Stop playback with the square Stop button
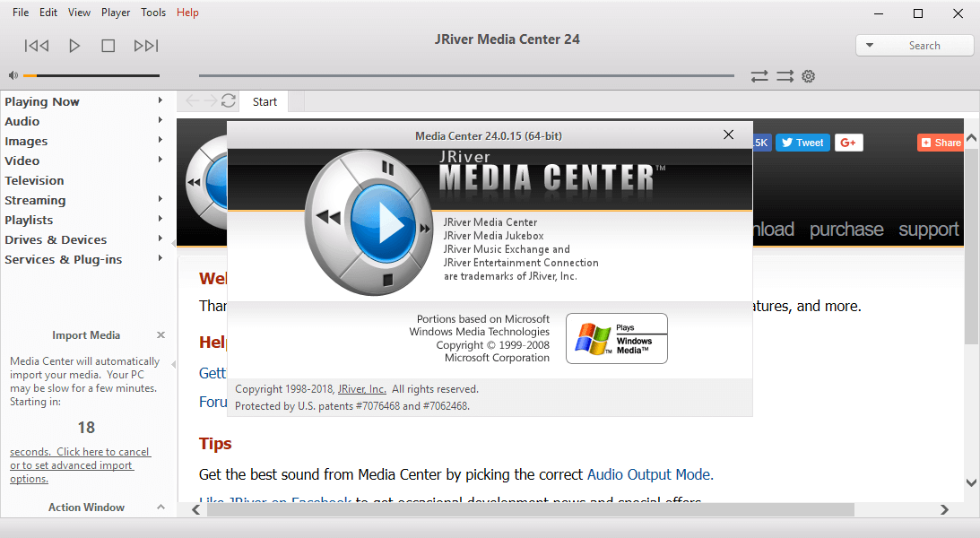The width and height of the screenshot is (980, 538). 108,46
